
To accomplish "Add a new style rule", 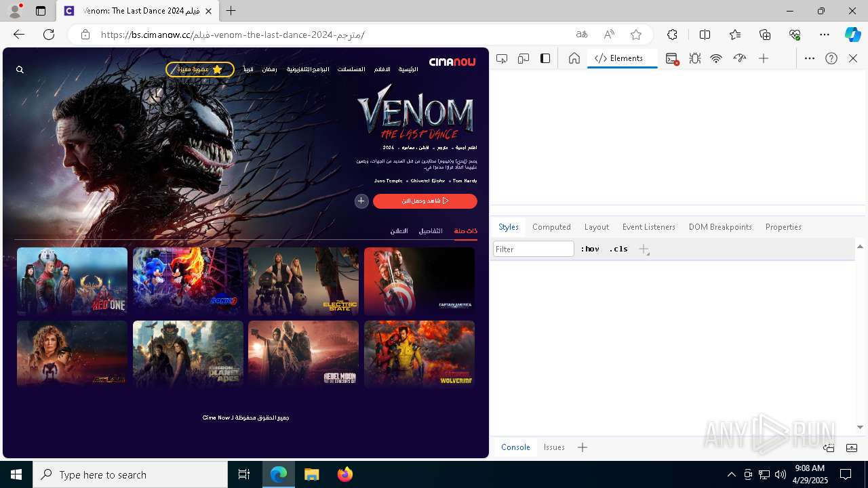I will click(x=644, y=249).
